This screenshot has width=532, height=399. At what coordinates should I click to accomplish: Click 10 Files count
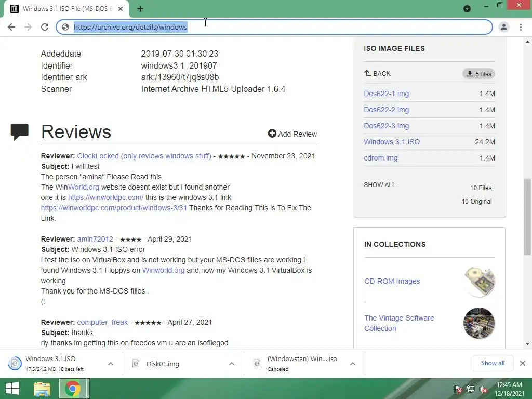481,188
